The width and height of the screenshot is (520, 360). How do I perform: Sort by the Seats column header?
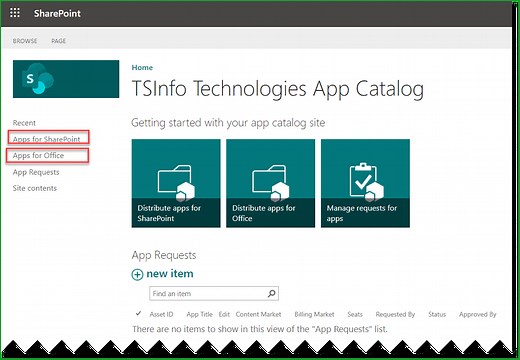point(355,314)
